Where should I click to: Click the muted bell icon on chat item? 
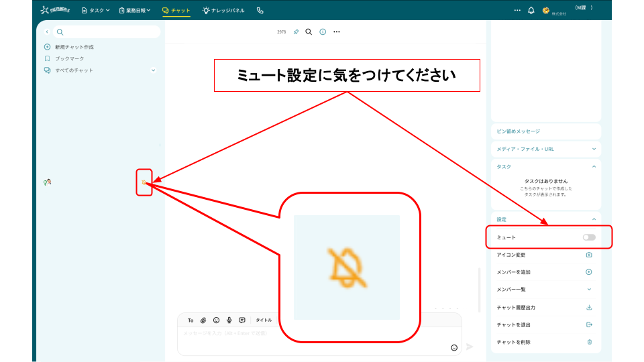pos(144,182)
